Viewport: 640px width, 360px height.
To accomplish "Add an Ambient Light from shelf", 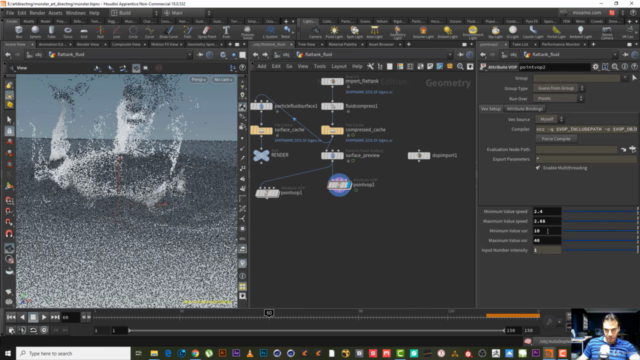I will point(580,31).
